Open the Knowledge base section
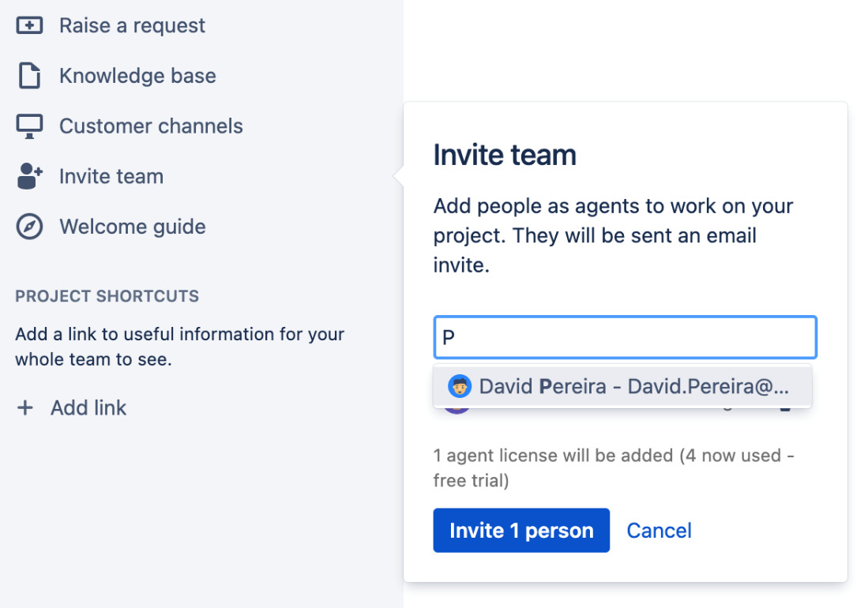Image resolution: width=868 pixels, height=608 pixels. [137, 75]
